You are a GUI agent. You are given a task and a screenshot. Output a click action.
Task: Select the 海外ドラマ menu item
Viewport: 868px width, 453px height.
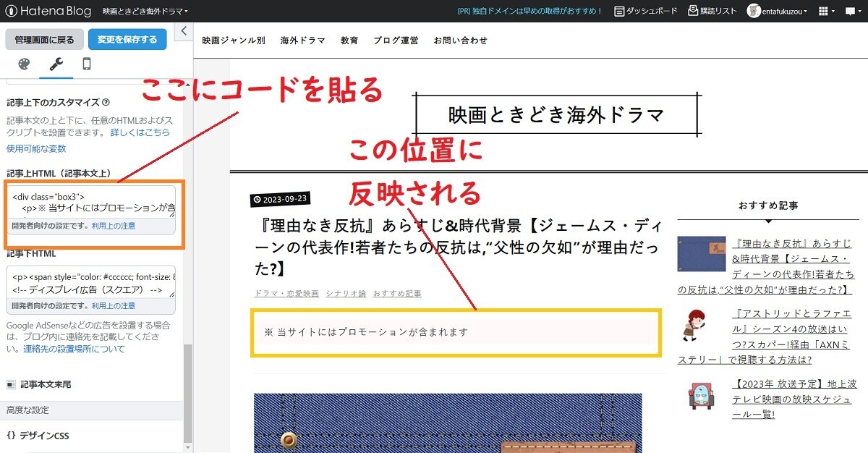302,41
